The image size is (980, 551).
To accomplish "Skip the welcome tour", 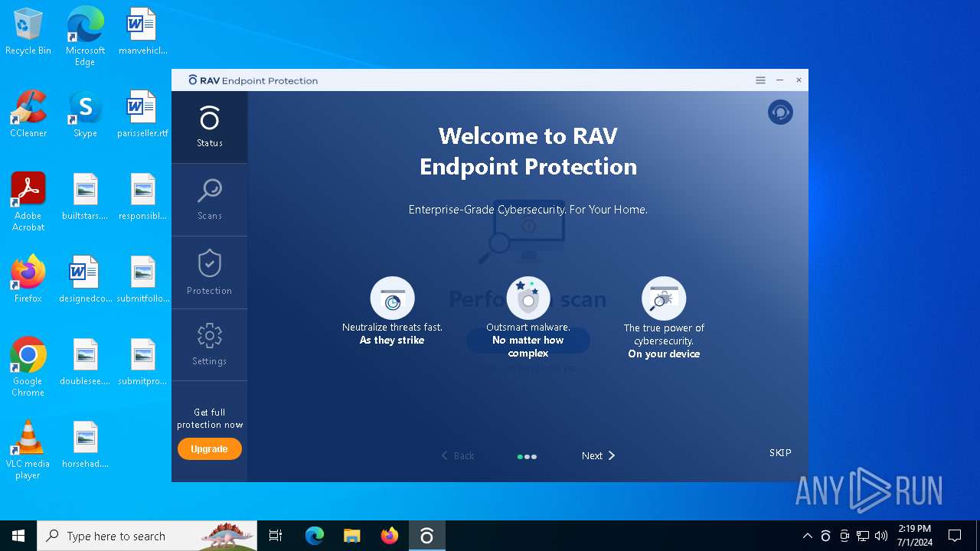I will click(780, 452).
